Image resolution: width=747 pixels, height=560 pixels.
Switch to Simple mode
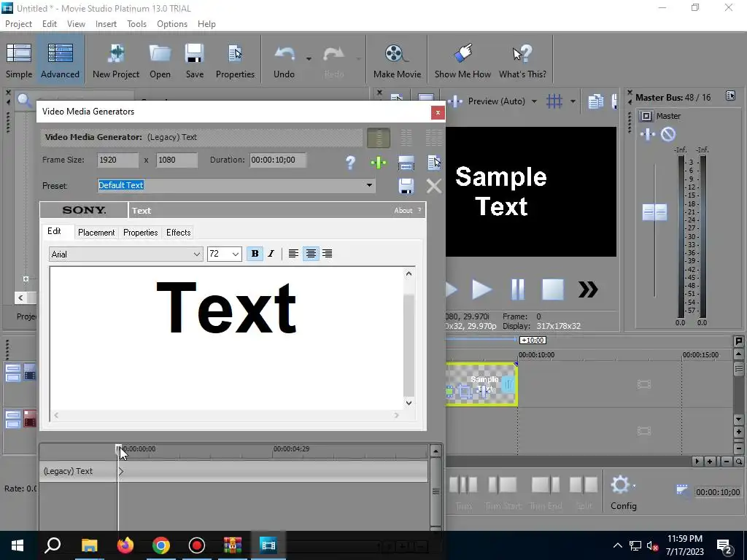[19, 60]
